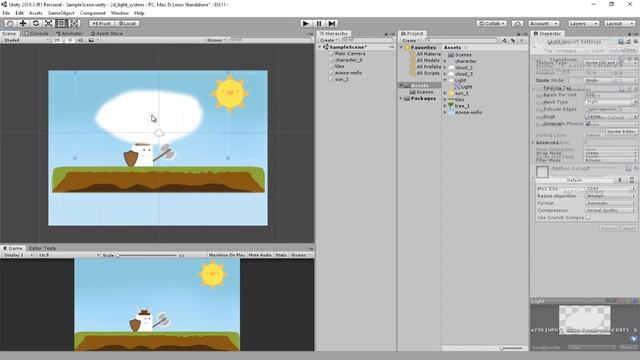Select the Move tool
The image size is (640, 360).
[x=23, y=23]
